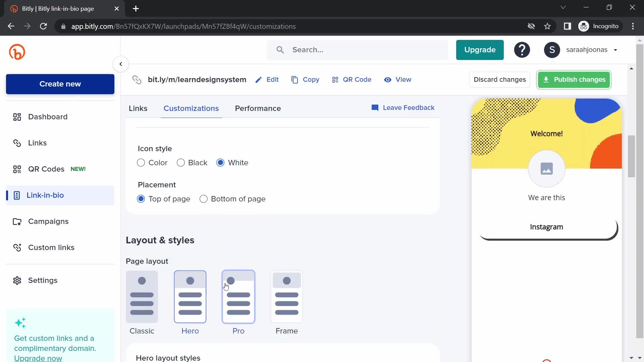644x362 pixels.
Task: Open a new browser tab
Action: [x=136, y=9]
